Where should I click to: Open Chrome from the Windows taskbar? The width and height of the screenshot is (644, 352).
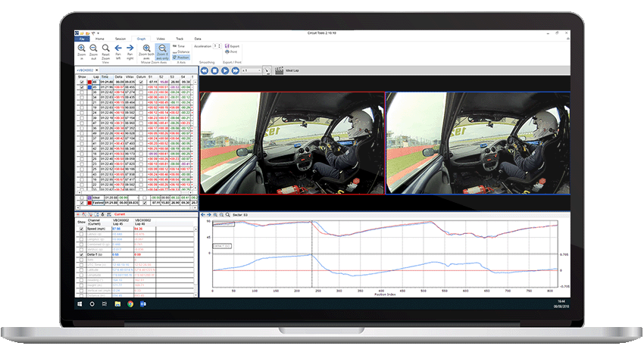coord(131,304)
